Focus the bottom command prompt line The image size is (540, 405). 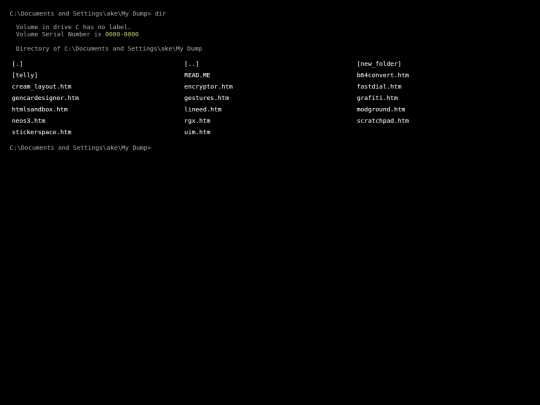pos(80,148)
